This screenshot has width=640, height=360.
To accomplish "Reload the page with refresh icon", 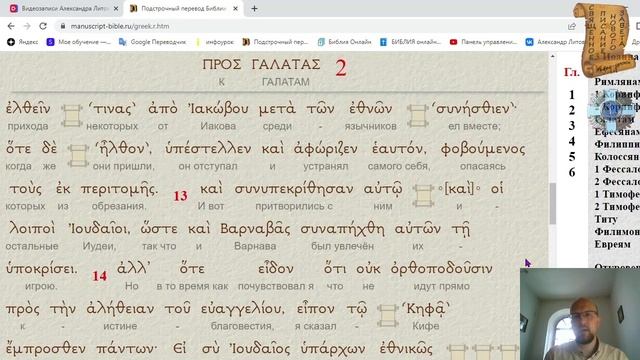I will pos(43,26).
